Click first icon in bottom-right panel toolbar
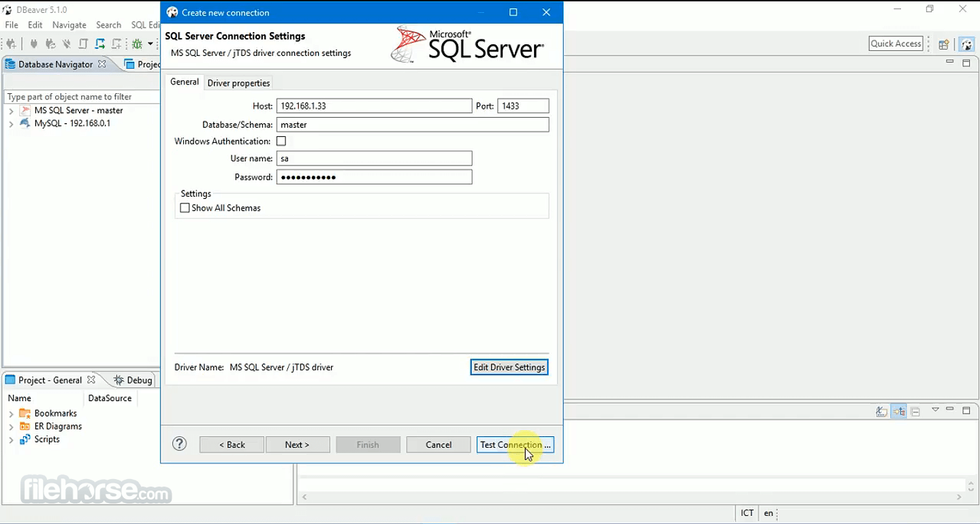Screen dimensions: 980x524 click(x=882, y=412)
